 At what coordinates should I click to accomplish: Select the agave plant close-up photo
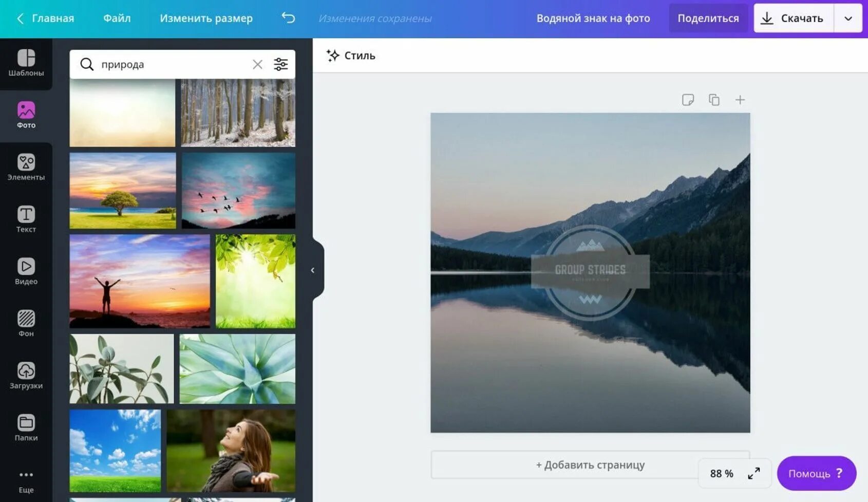click(x=237, y=369)
